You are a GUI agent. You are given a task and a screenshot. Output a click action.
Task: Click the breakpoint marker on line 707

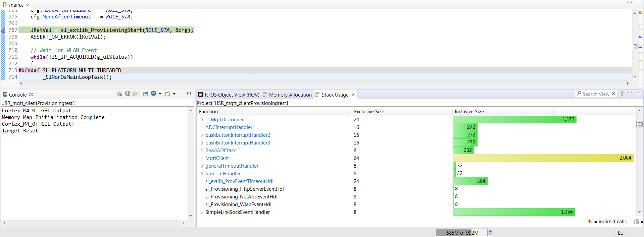click(3, 30)
